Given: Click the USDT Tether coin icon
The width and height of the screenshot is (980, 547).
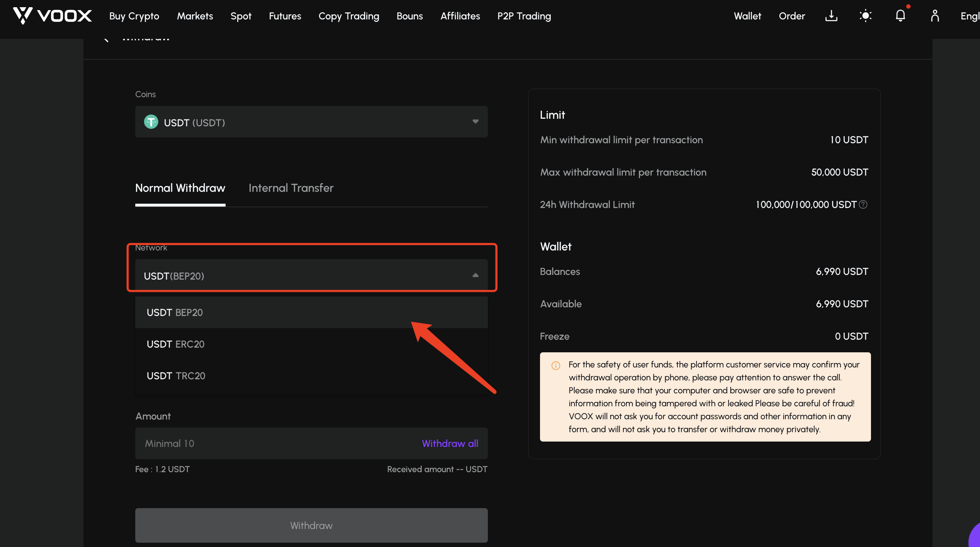Looking at the screenshot, I should tap(151, 122).
